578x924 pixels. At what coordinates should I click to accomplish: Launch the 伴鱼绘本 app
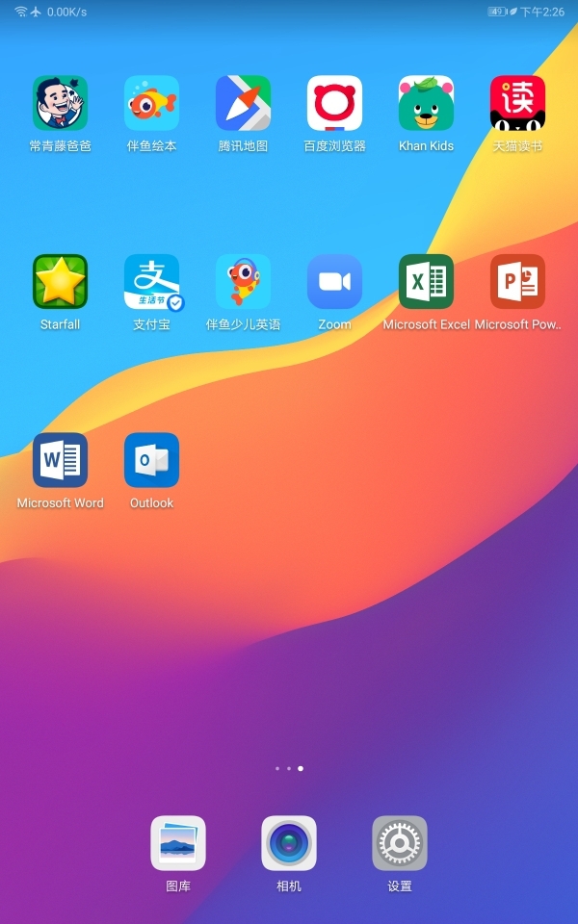point(151,103)
